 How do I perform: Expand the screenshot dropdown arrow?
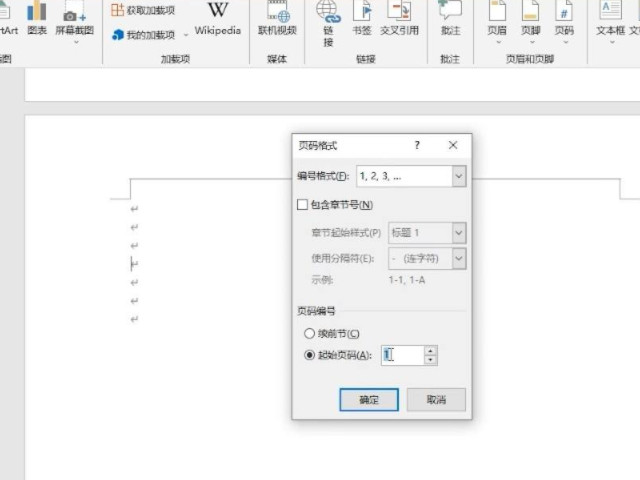point(76,42)
